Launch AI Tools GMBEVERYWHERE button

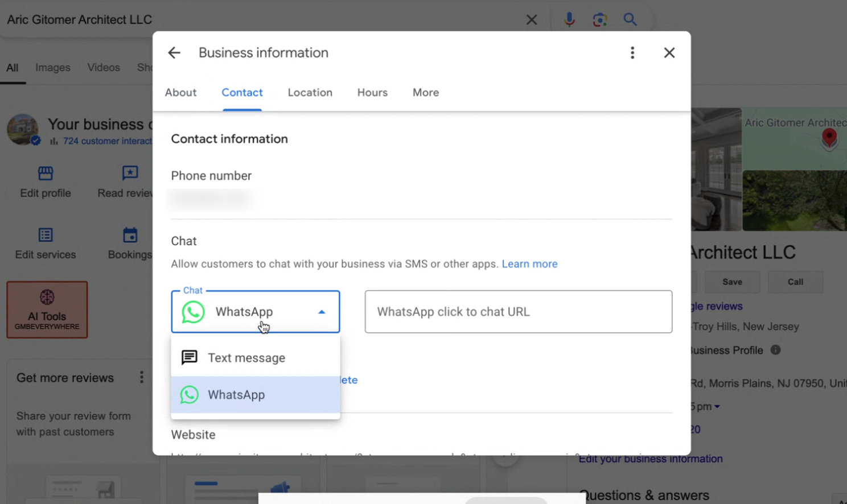point(47,310)
